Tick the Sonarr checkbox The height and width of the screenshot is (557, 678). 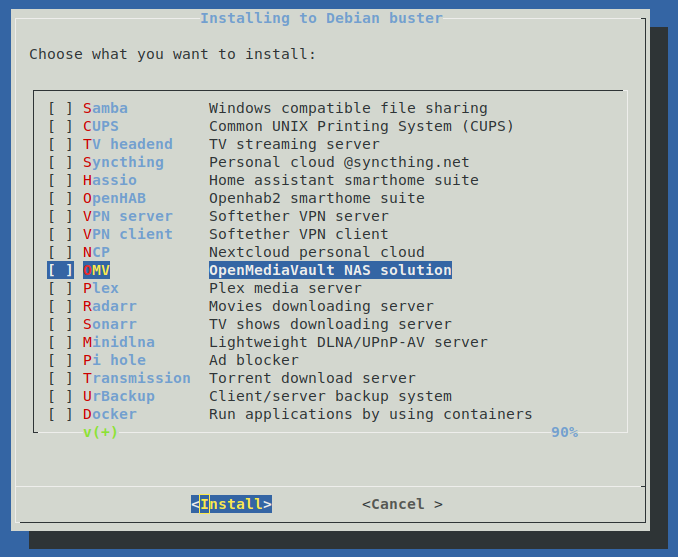(x=61, y=324)
